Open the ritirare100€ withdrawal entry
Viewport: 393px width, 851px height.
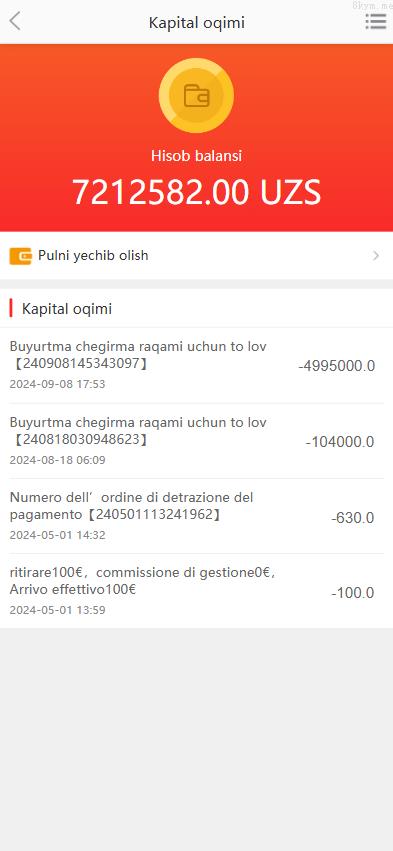click(196, 591)
